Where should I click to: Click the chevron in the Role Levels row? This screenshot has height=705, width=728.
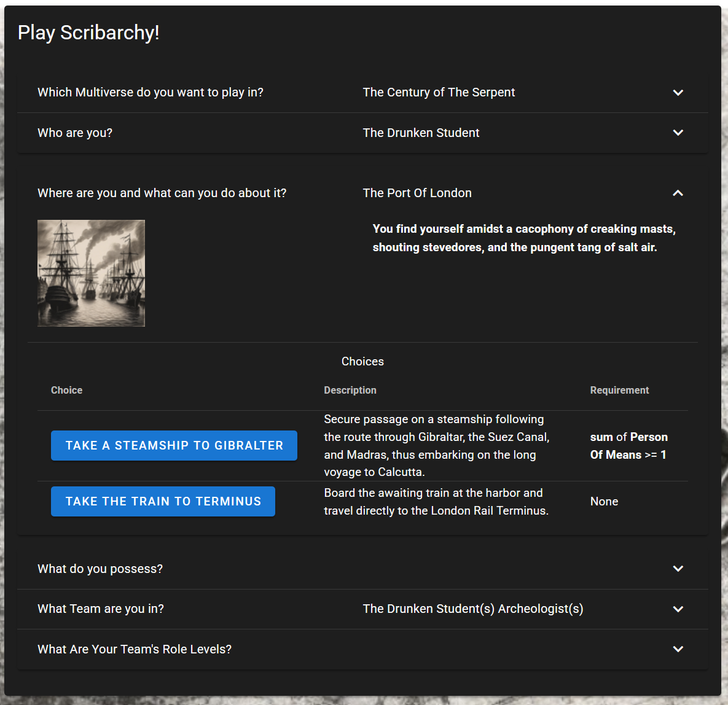[678, 649]
